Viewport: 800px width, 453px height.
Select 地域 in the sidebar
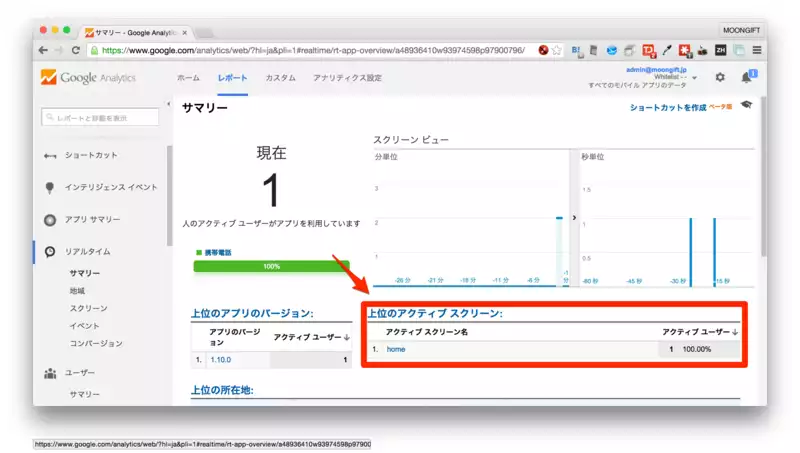[x=77, y=291]
